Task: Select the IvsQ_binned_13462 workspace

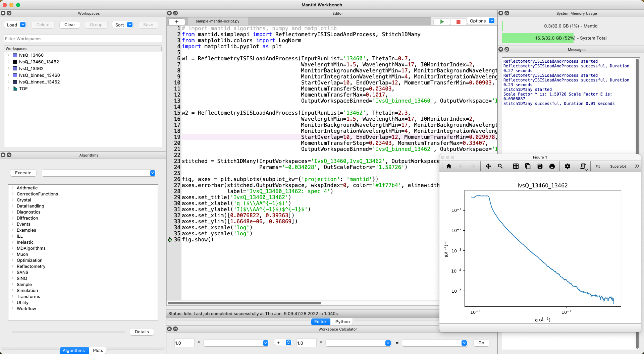Action: click(39, 82)
